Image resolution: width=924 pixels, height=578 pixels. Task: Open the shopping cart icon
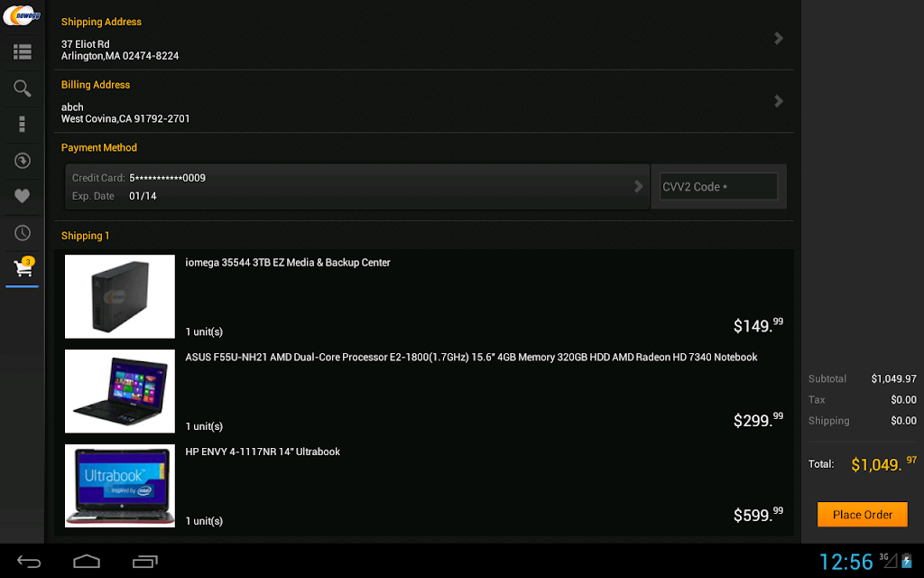(23, 267)
